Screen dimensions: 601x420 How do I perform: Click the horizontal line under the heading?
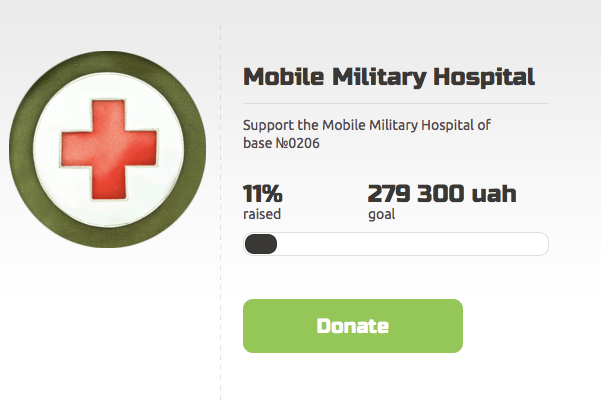[x=396, y=103]
